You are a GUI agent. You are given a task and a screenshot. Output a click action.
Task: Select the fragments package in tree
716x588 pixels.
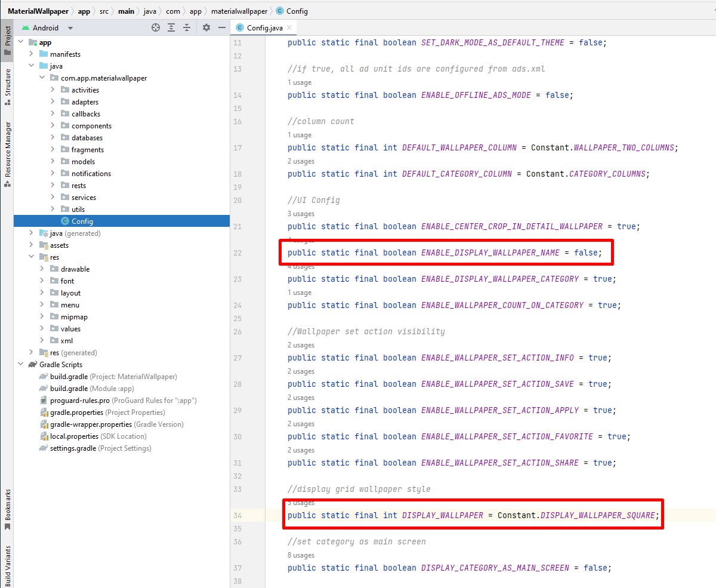click(88, 150)
